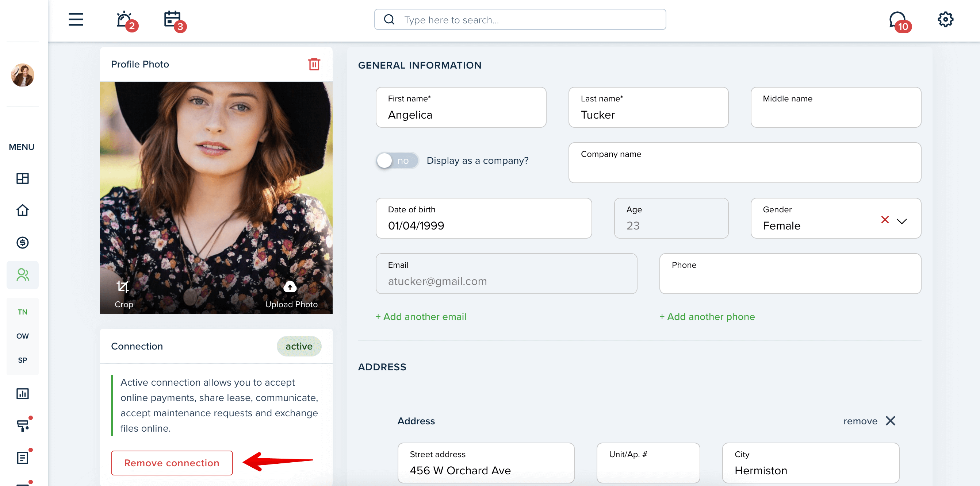Edit the Date of birth field

tap(483, 218)
